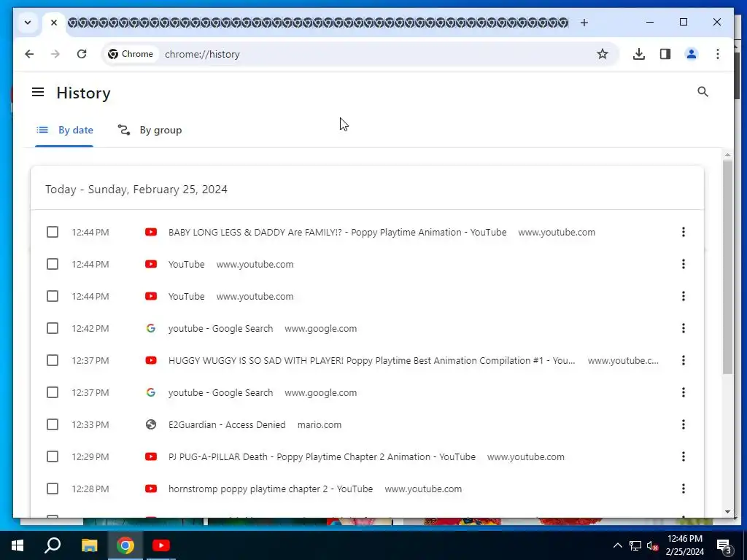
Task: Open the History side menu hamburger icon
Action: point(38,92)
